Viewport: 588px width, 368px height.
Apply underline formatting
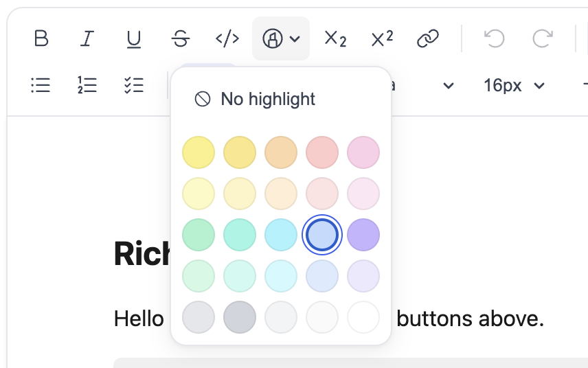[x=133, y=39]
